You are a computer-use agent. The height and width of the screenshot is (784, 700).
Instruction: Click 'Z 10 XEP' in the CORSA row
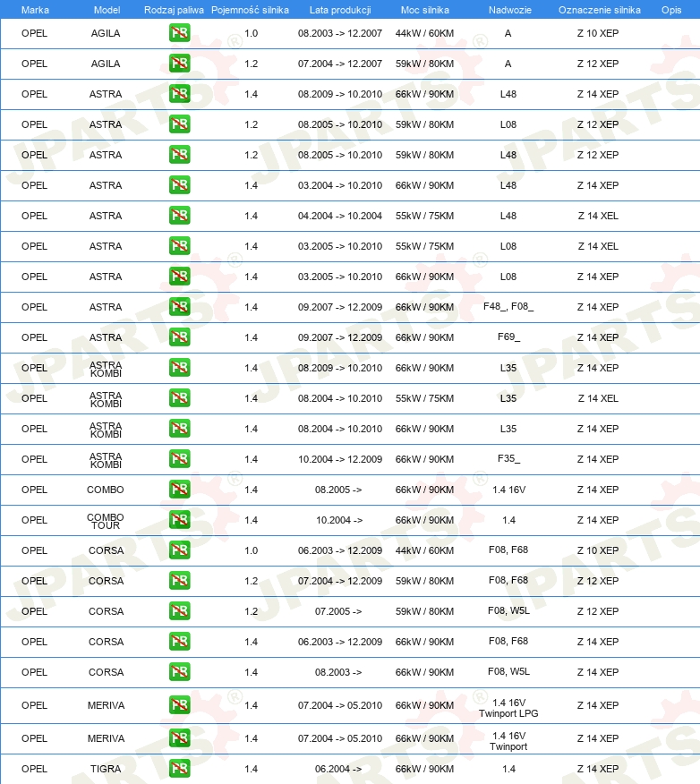point(598,550)
